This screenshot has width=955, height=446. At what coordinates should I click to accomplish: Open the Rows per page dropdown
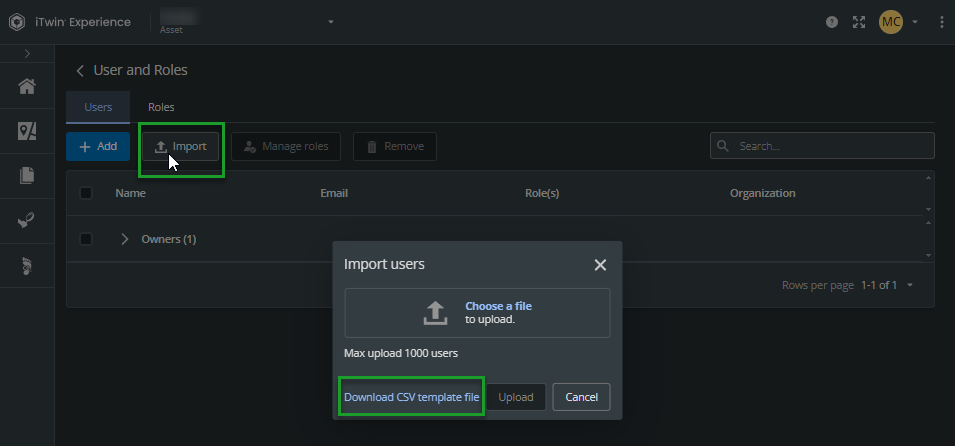point(910,285)
